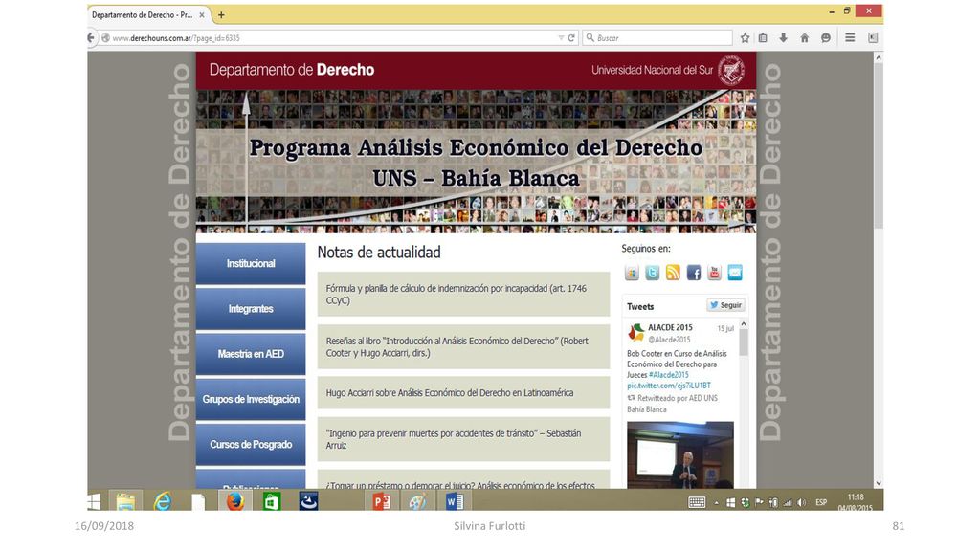Open the Word taskbar icon
Image resolution: width=980 pixels, height=551 pixels.
click(455, 501)
